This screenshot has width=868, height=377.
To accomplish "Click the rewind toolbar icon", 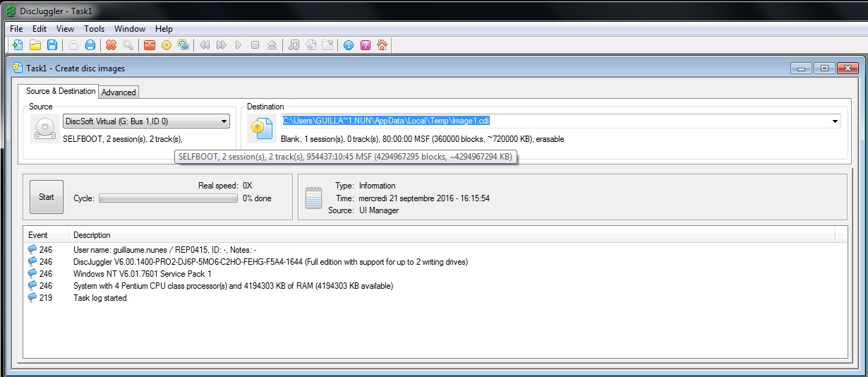I will point(205,45).
